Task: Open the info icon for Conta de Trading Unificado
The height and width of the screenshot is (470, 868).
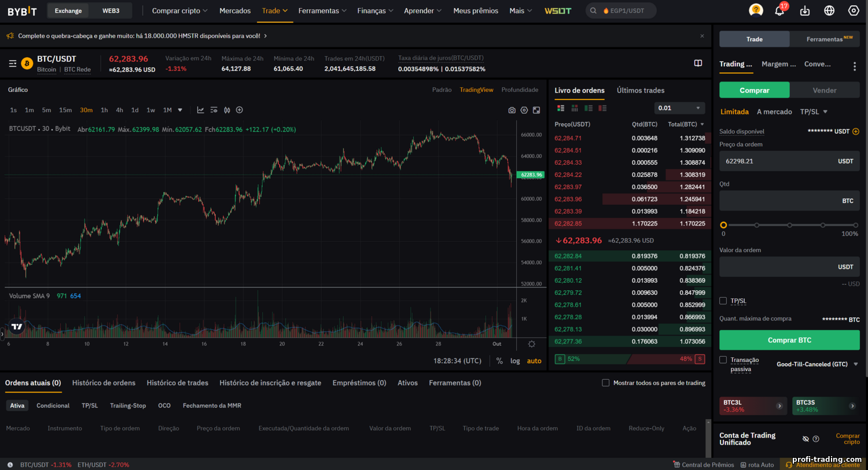Action: pyautogui.click(x=816, y=439)
